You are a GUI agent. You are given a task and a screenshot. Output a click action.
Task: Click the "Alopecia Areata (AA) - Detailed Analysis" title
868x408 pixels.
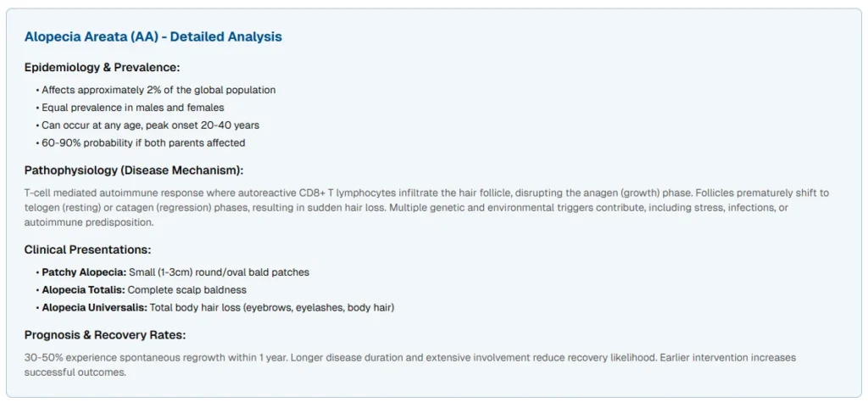click(153, 37)
